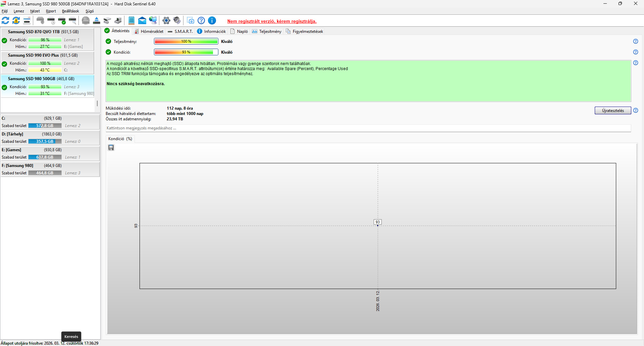Click help icon beside Teljesítmény row
The image size is (644, 346).
coord(636,41)
